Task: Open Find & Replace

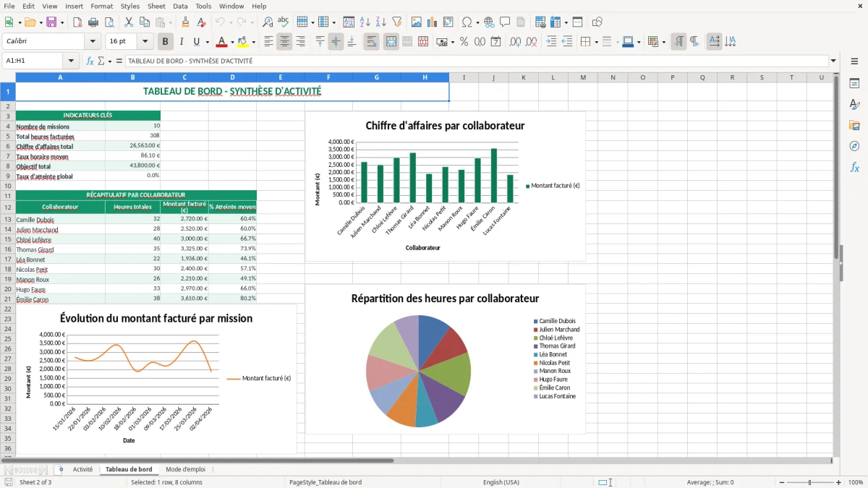Action: (268, 22)
